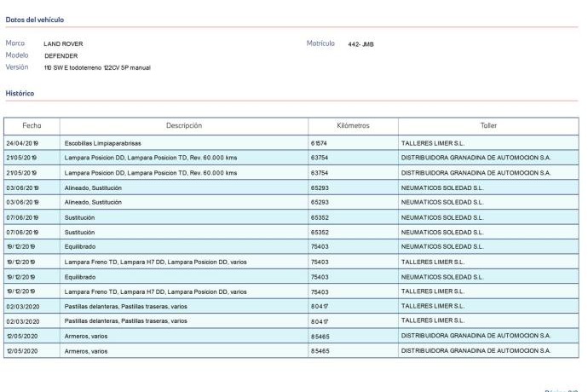Click the Descripción column header
The image size is (588, 392).
pyautogui.click(x=184, y=125)
